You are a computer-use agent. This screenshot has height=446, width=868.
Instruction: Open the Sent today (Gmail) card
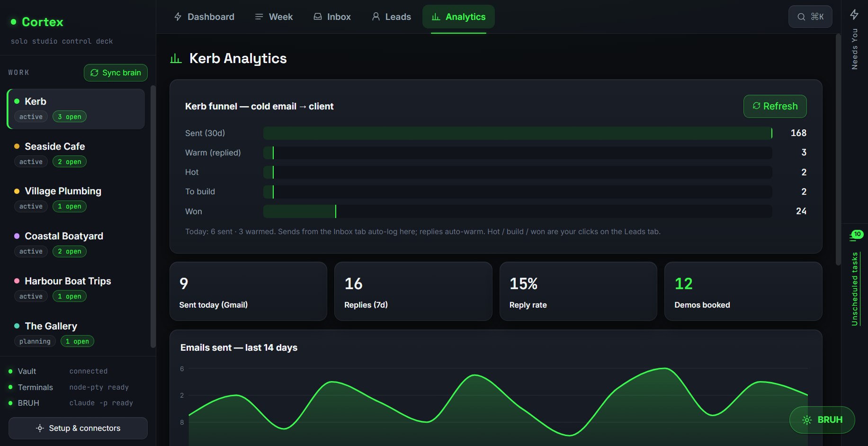click(248, 291)
